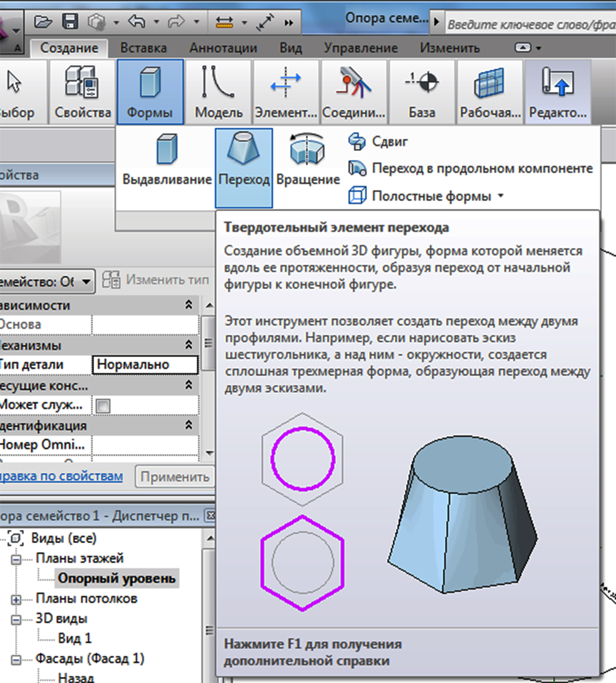
Task: Click the Open folder icon in quick access
Action: pos(43,22)
